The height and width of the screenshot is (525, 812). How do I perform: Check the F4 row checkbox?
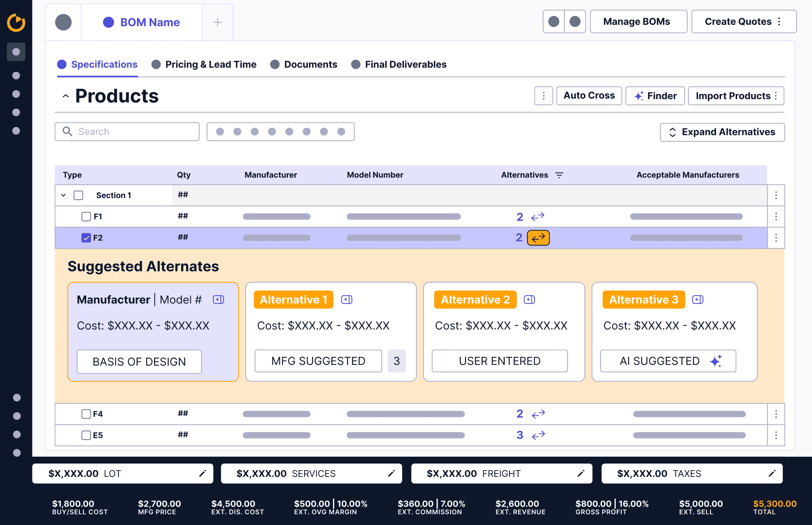[x=86, y=414]
